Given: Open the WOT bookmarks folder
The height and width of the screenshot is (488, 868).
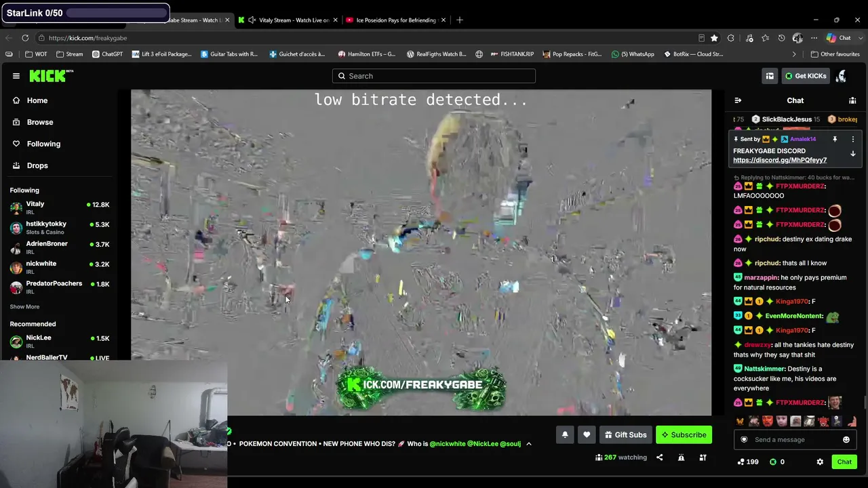Looking at the screenshot, I should click(37, 54).
